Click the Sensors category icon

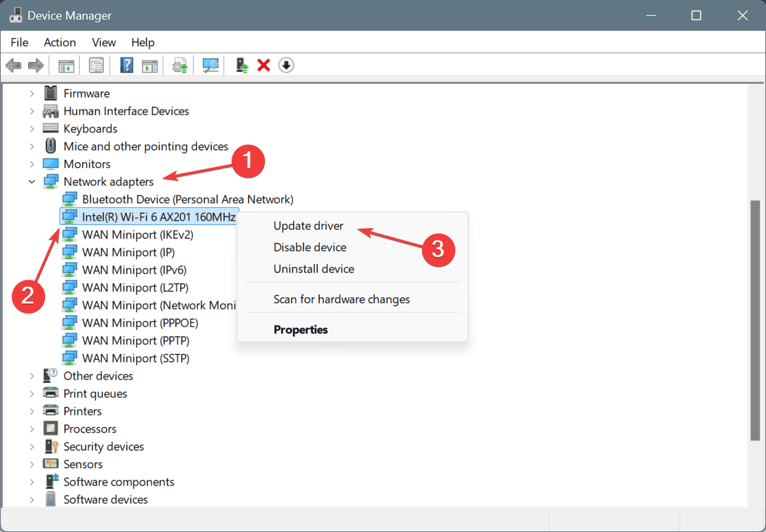(50, 463)
